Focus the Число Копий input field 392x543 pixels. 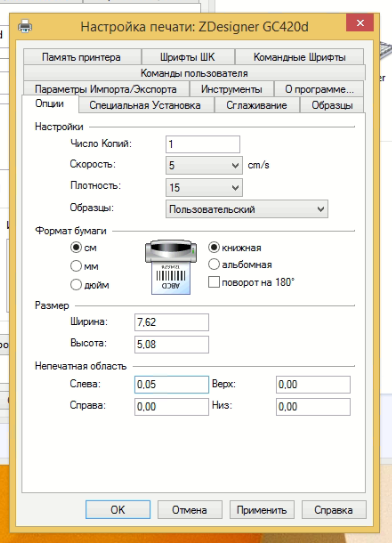coord(203,144)
